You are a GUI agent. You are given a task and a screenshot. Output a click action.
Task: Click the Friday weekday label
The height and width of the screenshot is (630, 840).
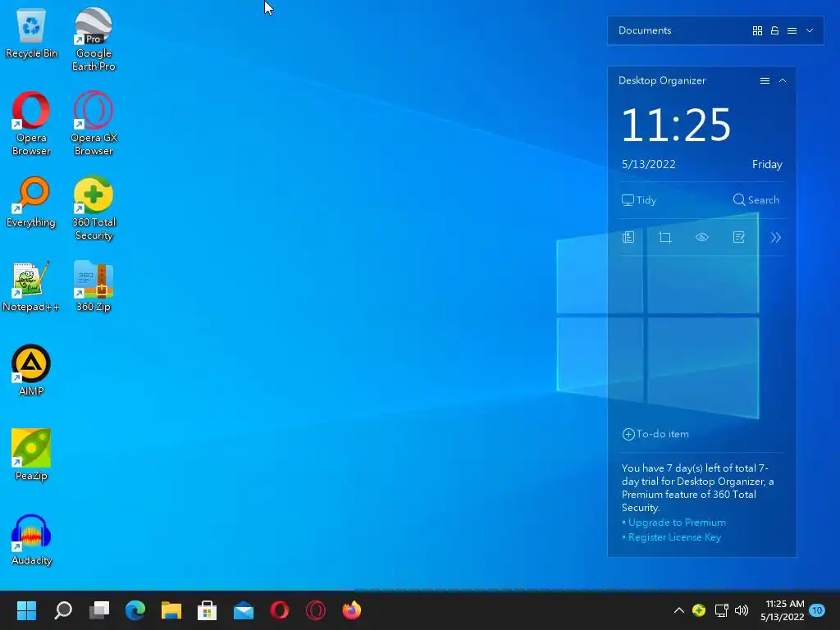point(767,164)
